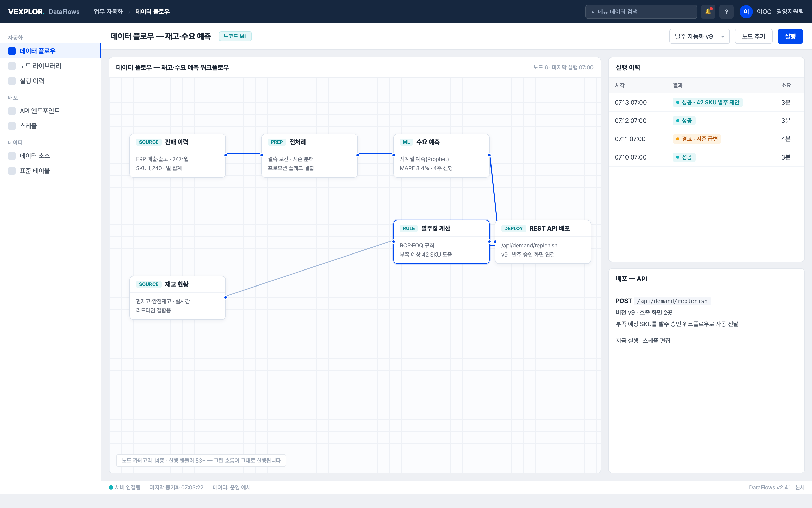Open the API 엔드포인트 menu item

coord(50,111)
